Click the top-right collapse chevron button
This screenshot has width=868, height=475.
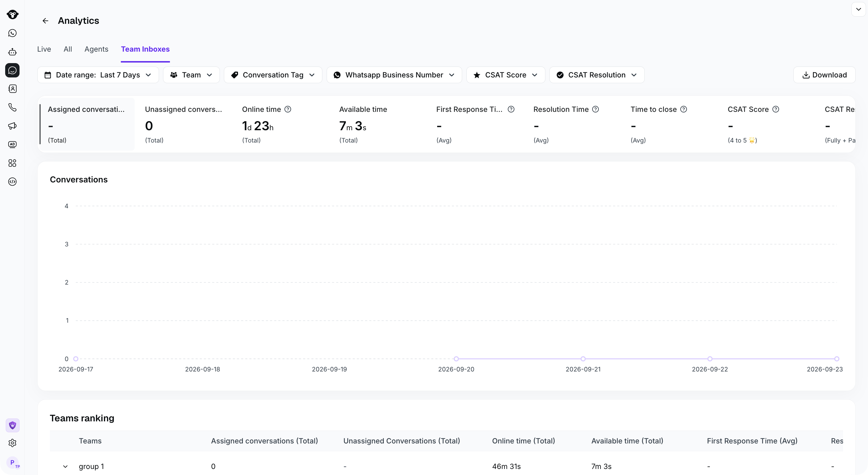859,9
